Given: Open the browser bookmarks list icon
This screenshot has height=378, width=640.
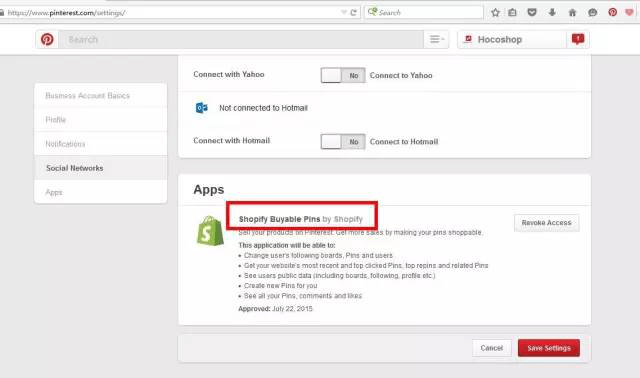Looking at the screenshot, I should (x=512, y=13).
